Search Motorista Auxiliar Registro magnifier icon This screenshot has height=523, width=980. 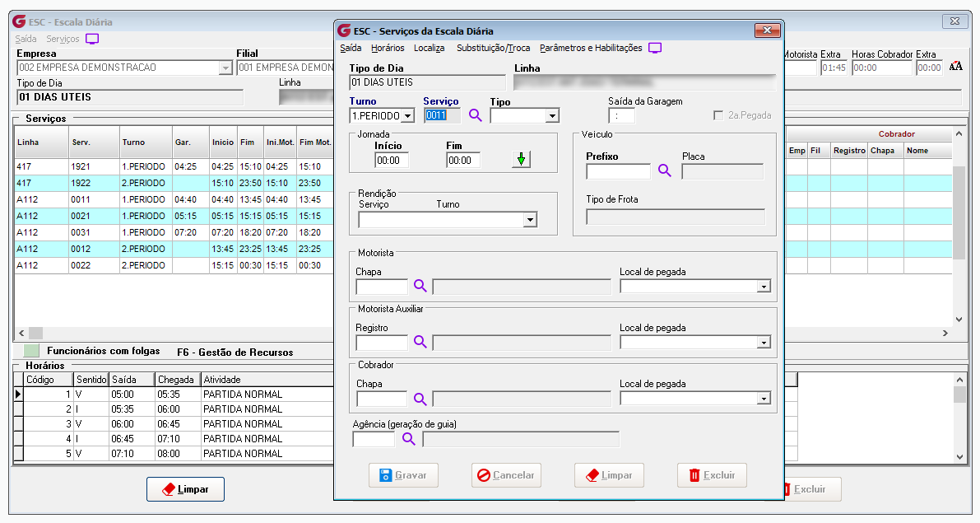[420, 342]
